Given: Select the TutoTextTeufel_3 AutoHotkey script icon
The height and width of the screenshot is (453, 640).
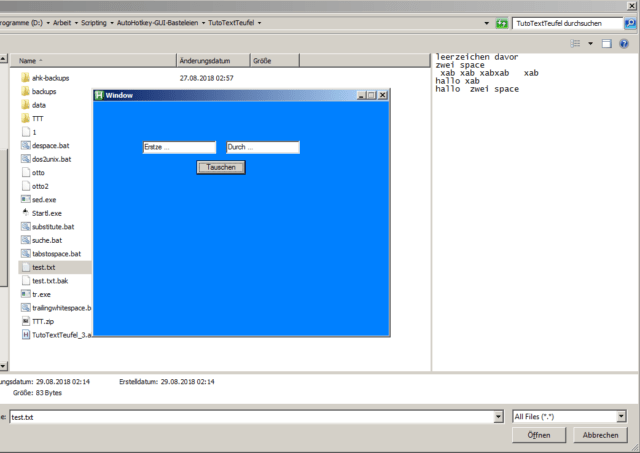Looking at the screenshot, I should 25,335.
